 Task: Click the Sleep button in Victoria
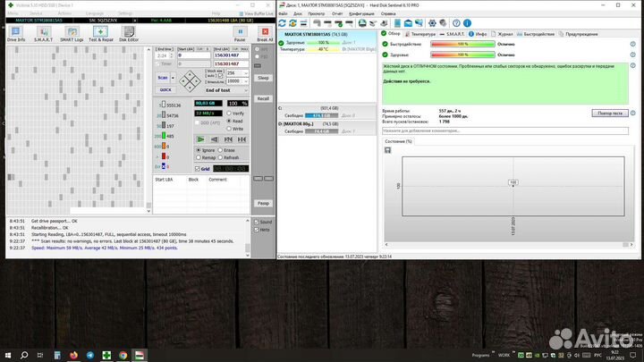click(263, 78)
